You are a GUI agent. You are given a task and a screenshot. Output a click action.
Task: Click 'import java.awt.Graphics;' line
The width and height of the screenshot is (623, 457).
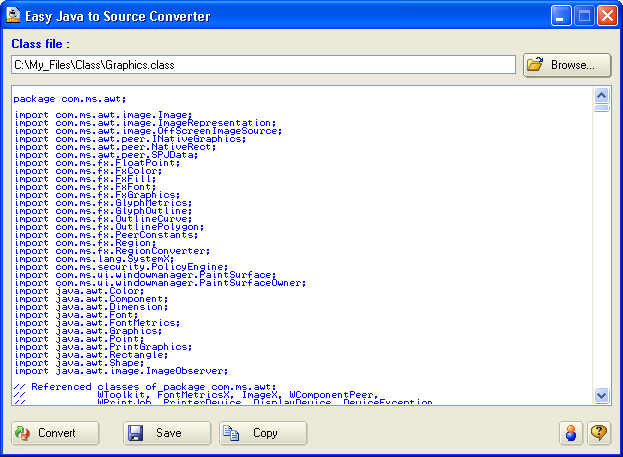point(88,331)
